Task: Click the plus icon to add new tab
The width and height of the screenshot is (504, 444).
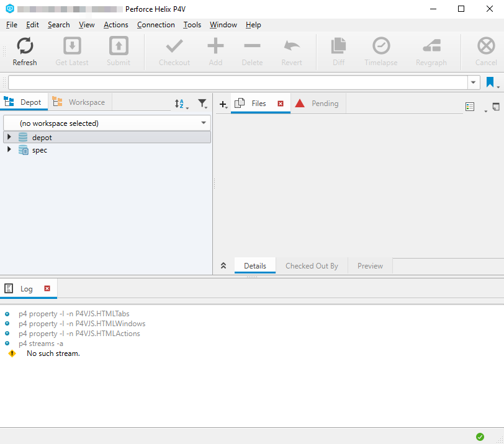Action: (223, 104)
